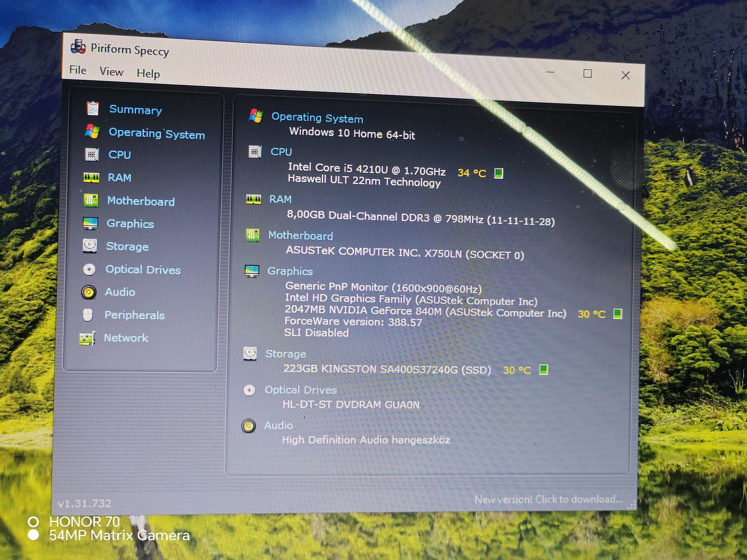
Task: View Network section from the sidebar
Action: (x=126, y=338)
